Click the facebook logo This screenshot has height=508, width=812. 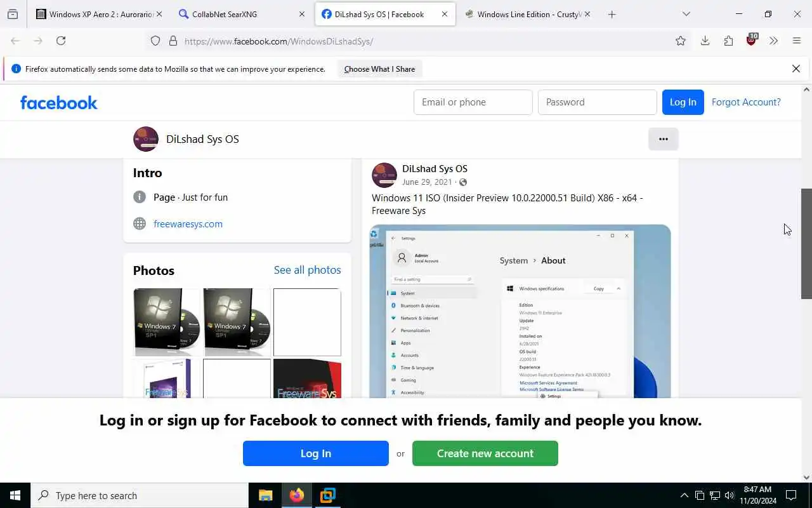point(59,102)
